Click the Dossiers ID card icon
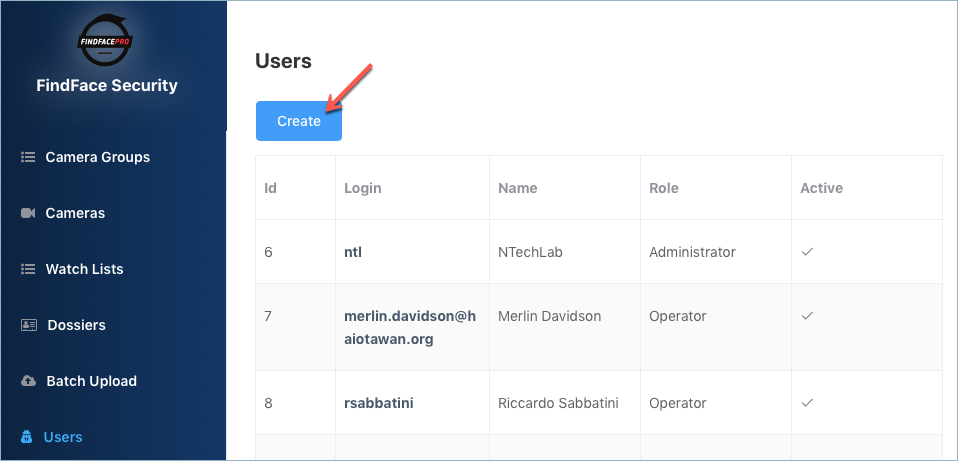Screen dimensions: 958x461 point(29,325)
